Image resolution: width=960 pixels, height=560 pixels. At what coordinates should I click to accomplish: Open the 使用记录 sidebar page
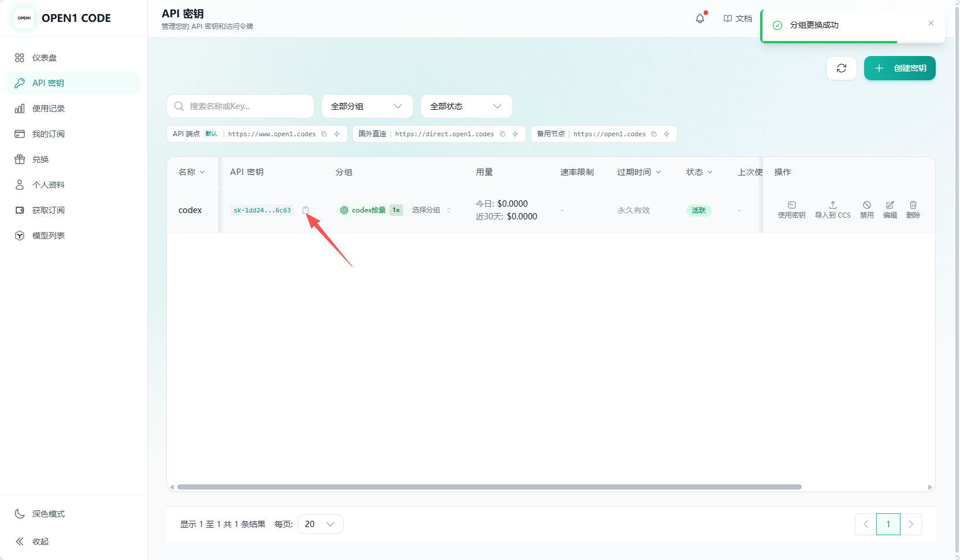pos(49,108)
